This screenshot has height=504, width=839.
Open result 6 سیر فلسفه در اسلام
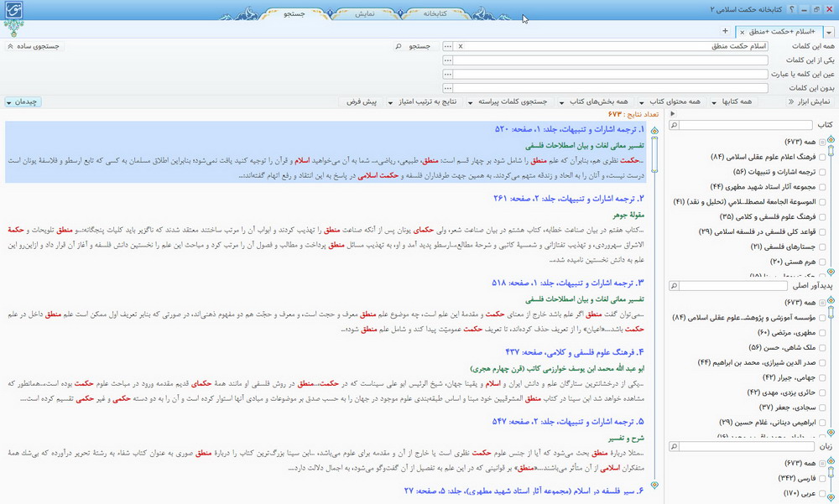[524, 491]
